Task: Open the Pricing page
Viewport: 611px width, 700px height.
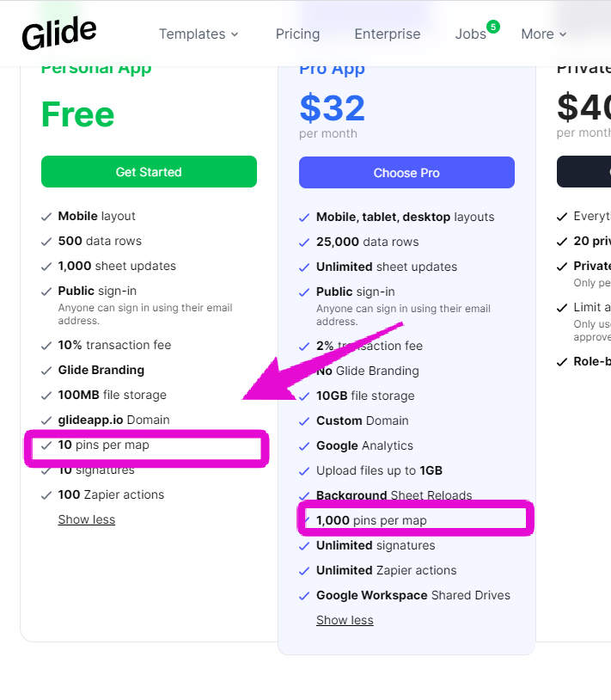Action: (297, 34)
